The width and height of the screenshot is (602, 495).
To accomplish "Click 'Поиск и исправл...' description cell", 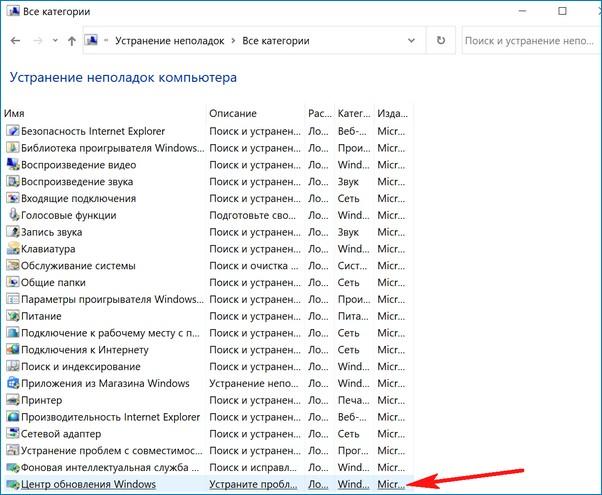I will click(253, 467).
